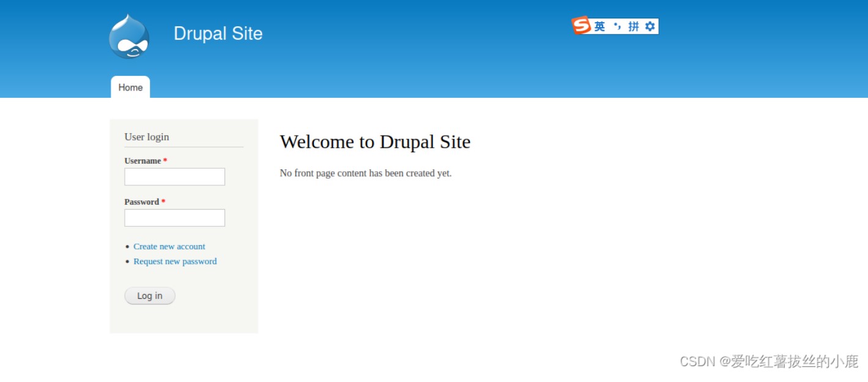This screenshot has height=382, width=868.
Task: Click the CSDN watermark text
Action: click(769, 361)
